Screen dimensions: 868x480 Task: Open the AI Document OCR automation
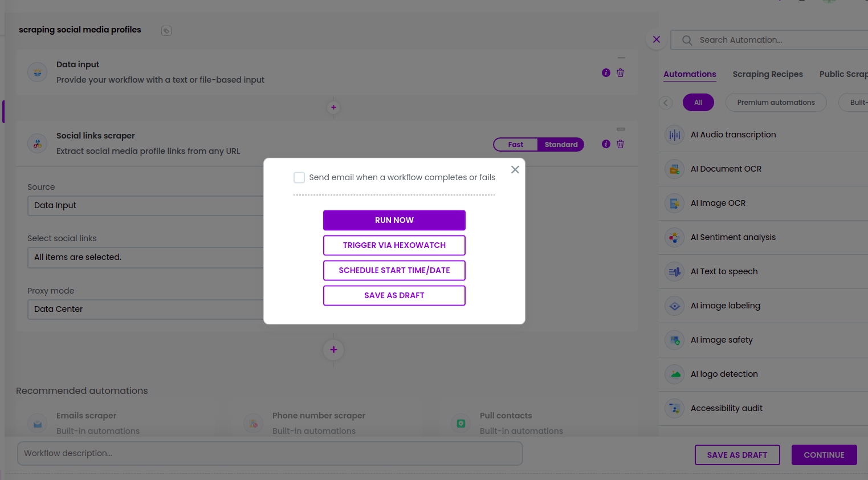[x=674, y=169]
